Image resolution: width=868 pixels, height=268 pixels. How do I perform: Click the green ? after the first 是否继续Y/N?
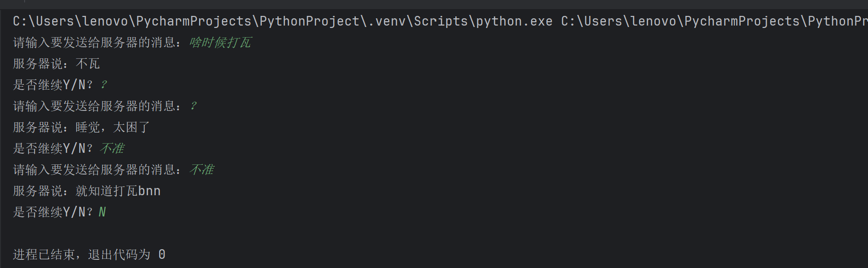click(103, 85)
